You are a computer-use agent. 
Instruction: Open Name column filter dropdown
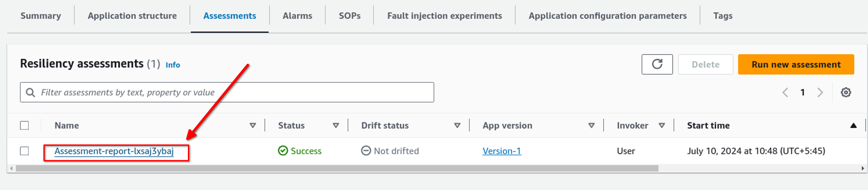(x=253, y=125)
